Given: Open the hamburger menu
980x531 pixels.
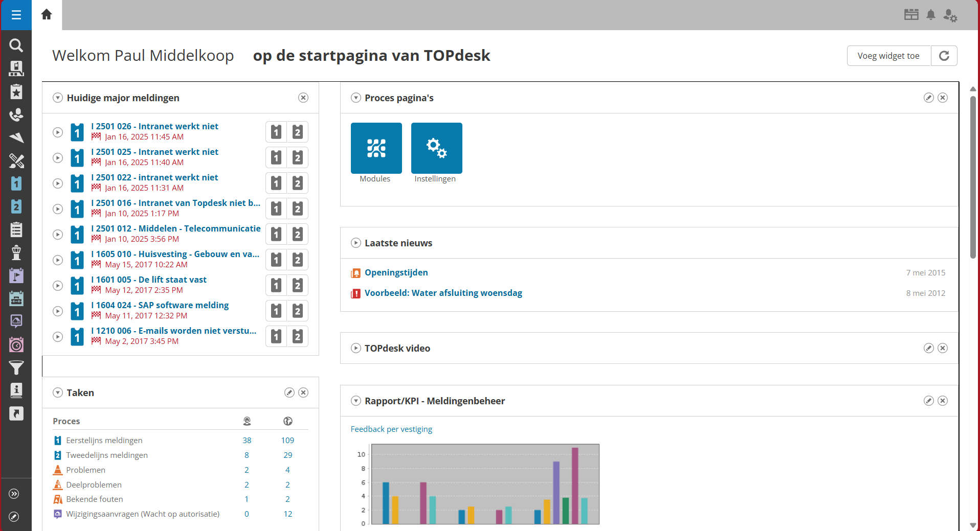Looking at the screenshot, I should (x=16, y=15).
